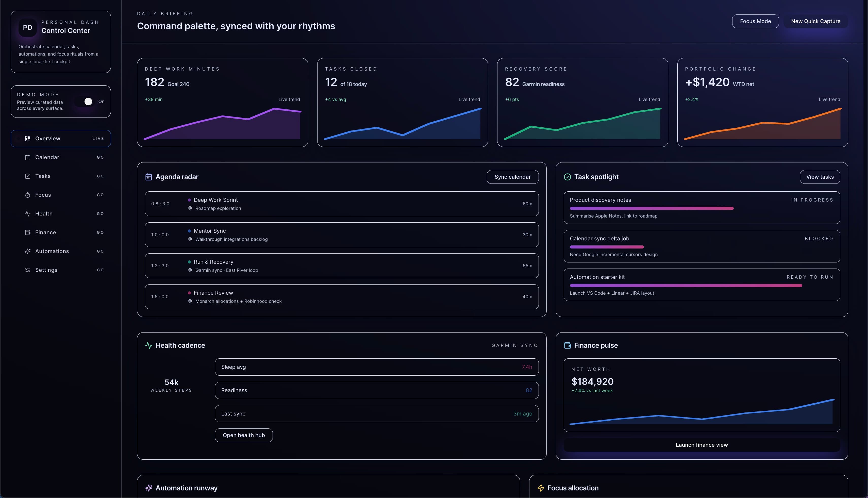Select the Mentor Sync agenda entry
Viewport: 868px width, 498px height.
(x=341, y=235)
